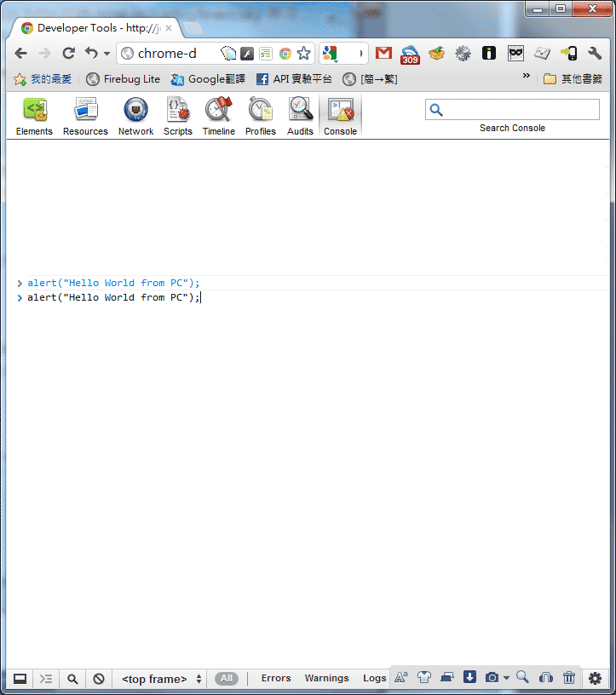
Task: Toggle the All filter in console
Action: coord(227,678)
